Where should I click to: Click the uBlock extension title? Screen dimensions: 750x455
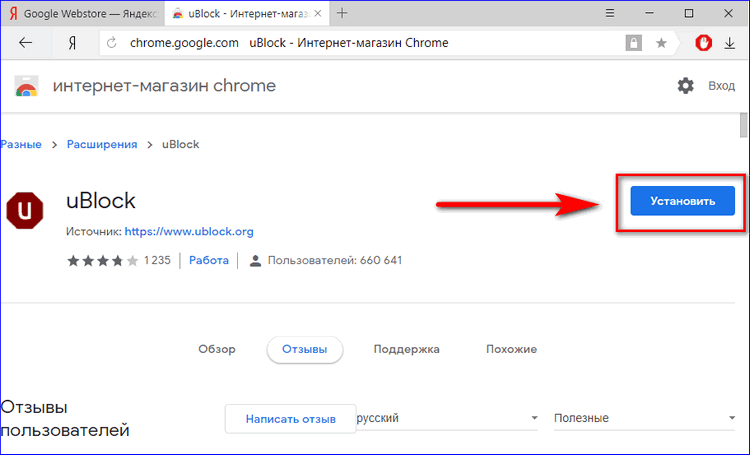click(x=101, y=201)
